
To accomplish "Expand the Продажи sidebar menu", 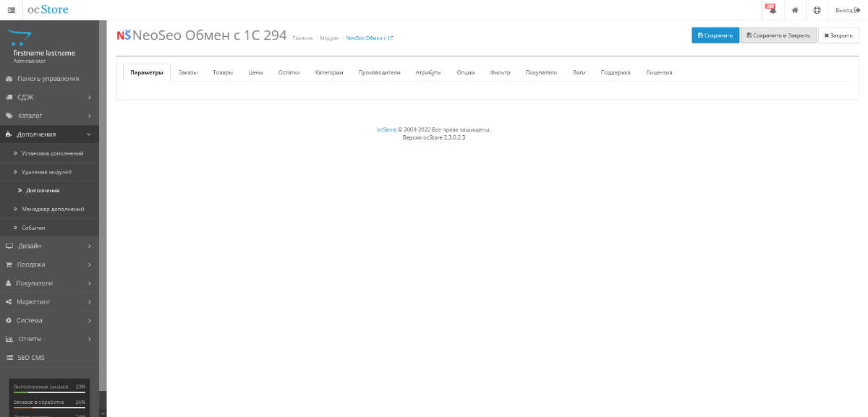I will pos(49,265).
